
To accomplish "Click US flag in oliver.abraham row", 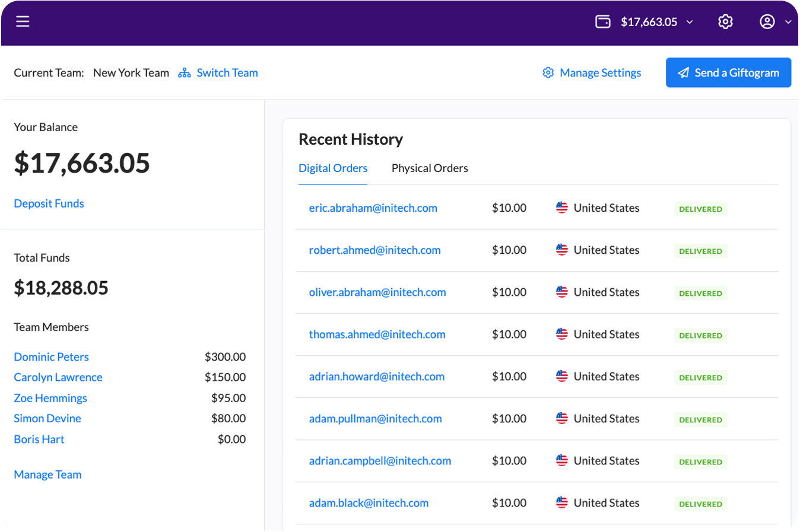I will (562, 292).
